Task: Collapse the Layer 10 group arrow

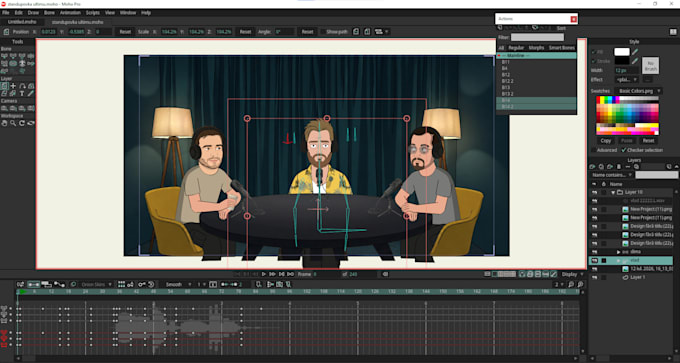Action: pyautogui.click(x=613, y=192)
